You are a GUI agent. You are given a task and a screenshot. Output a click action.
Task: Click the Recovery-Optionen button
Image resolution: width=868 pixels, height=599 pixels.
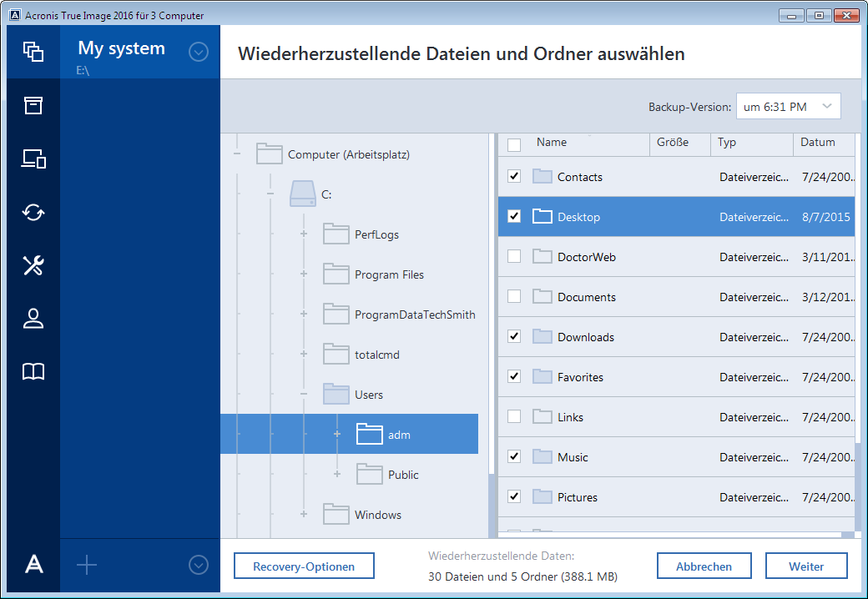304,566
